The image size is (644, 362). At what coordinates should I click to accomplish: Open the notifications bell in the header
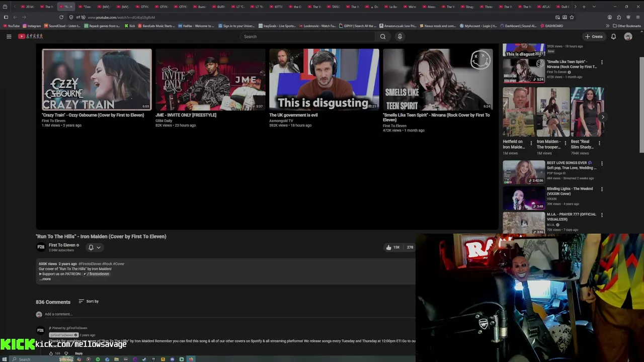point(613,36)
